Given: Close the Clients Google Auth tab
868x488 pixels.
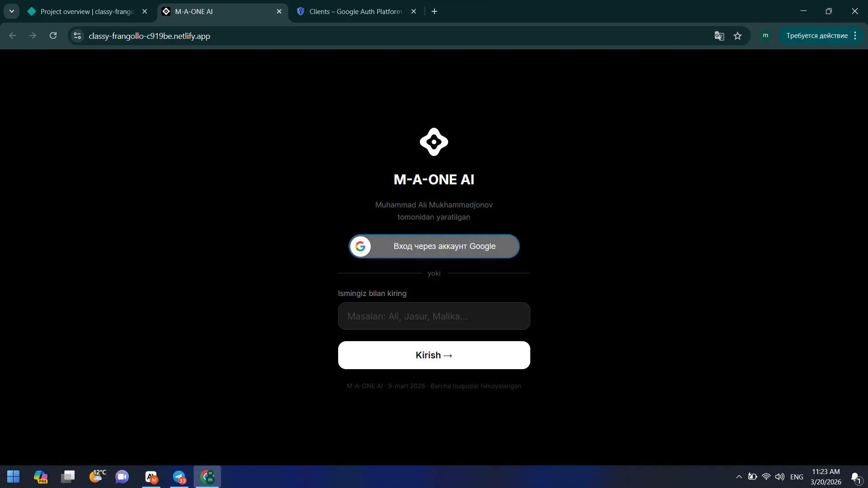Looking at the screenshot, I should [413, 12].
